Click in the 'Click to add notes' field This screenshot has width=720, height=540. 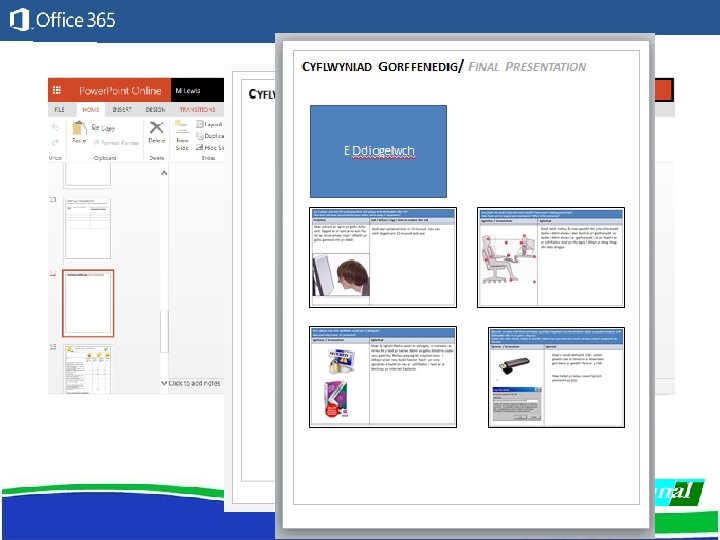click(x=194, y=383)
